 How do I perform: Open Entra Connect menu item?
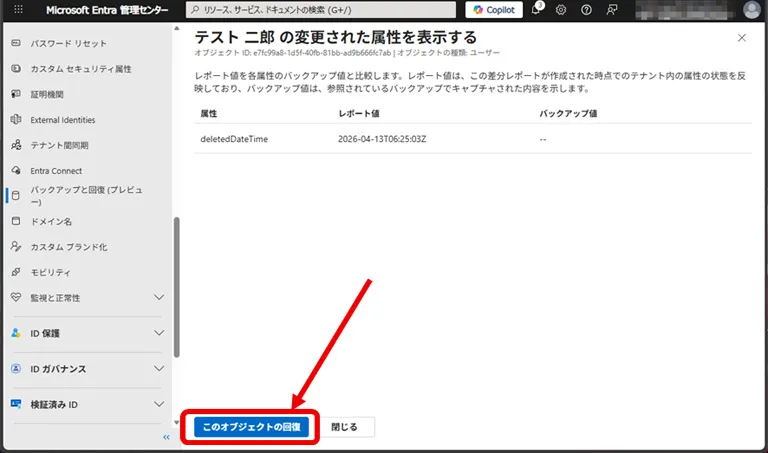click(x=56, y=171)
